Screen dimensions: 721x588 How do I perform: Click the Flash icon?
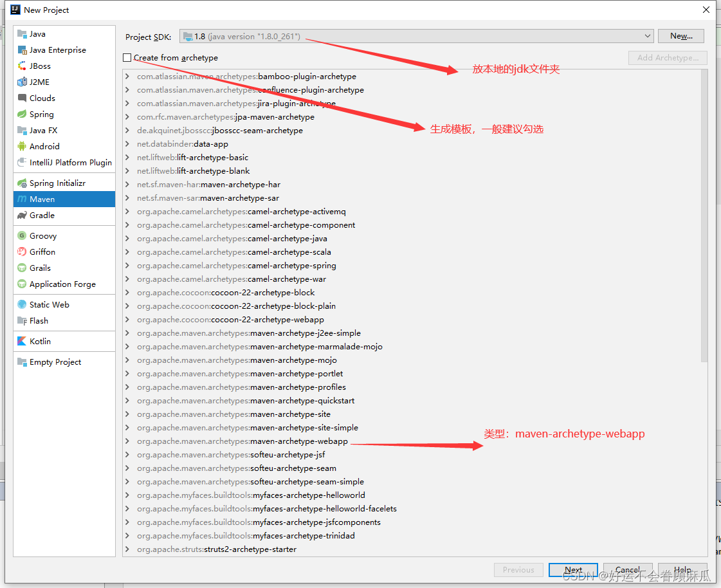pos(22,320)
